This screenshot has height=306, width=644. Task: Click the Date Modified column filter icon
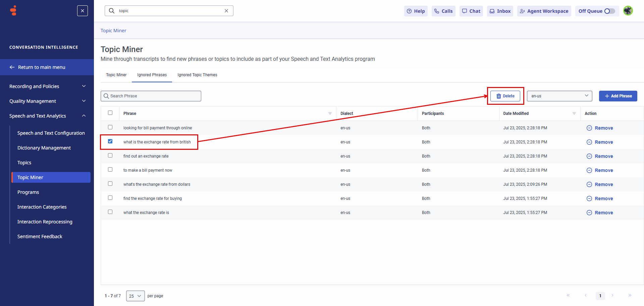tap(574, 114)
